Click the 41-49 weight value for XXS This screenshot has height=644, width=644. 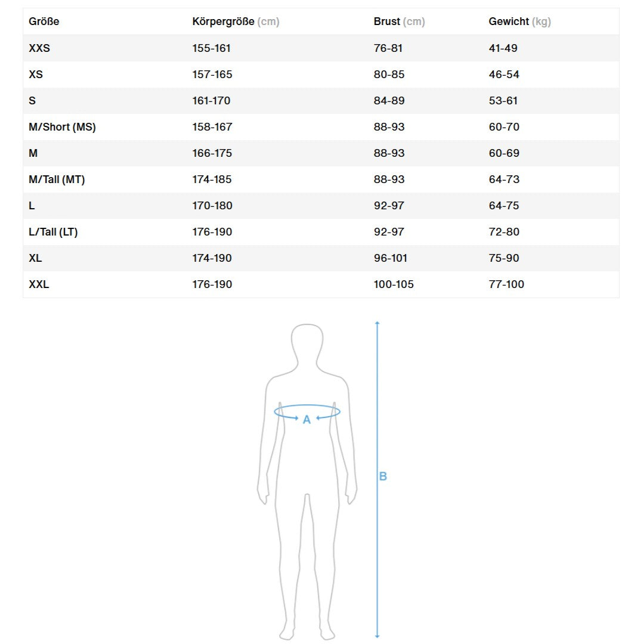pyautogui.click(x=503, y=48)
